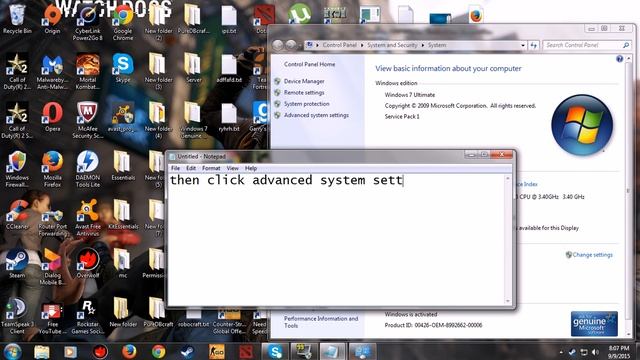This screenshot has height=360, width=640.
Task: Open Steam from the taskbar
Action: coord(187,351)
